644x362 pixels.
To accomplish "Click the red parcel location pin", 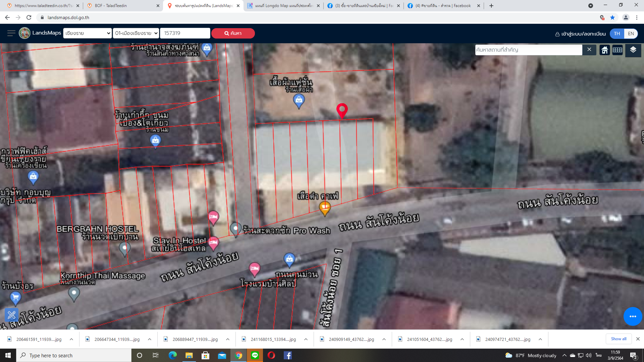I will (342, 111).
